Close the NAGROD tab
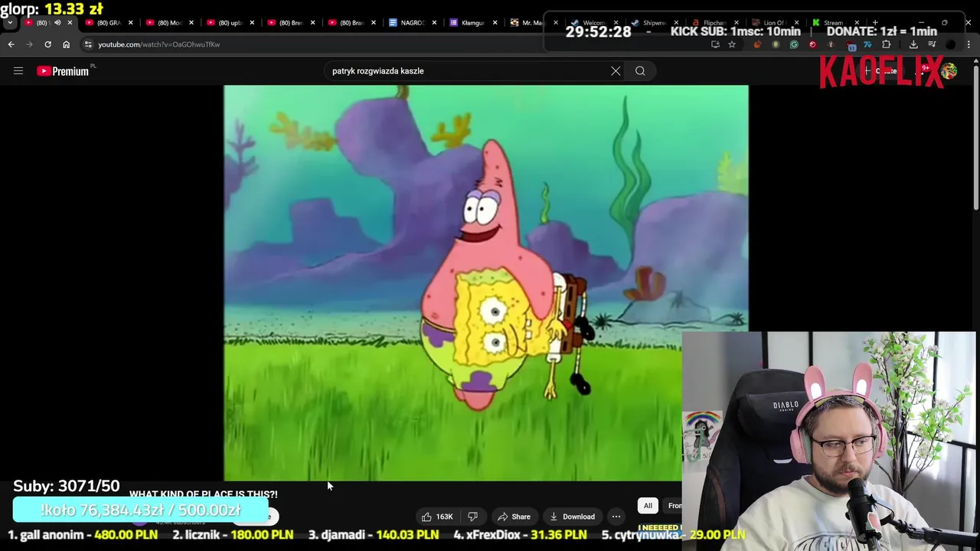The height and width of the screenshot is (551, 980). (434, 23)
